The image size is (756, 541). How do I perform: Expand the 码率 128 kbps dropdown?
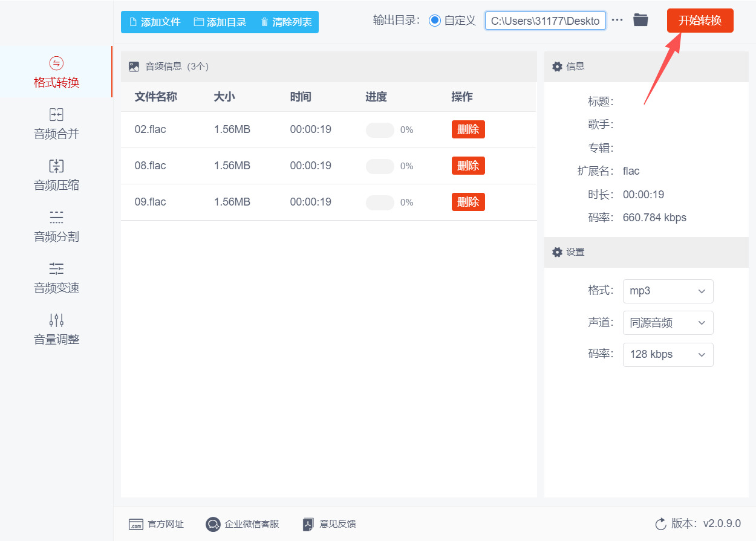tap(668, 354)
